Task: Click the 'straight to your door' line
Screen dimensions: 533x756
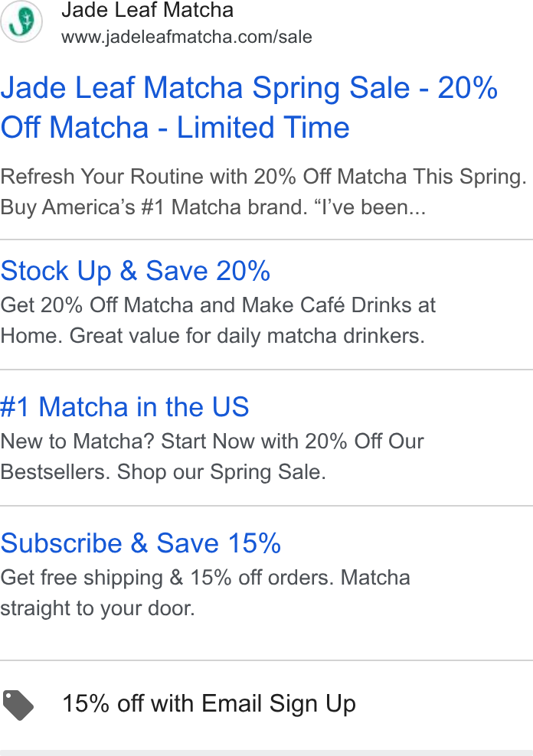Action: coord(97,608)
